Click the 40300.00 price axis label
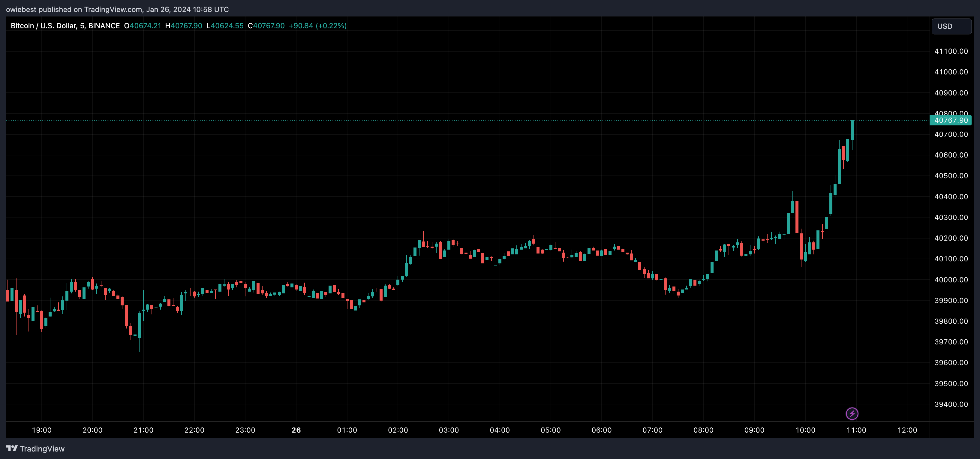The image size is (980, 459). tap(951, 217)
